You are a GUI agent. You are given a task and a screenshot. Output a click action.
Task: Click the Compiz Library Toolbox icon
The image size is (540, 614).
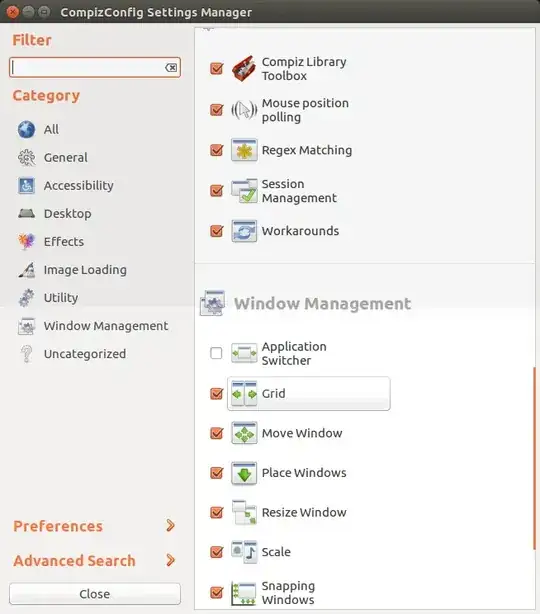[244, 69]
